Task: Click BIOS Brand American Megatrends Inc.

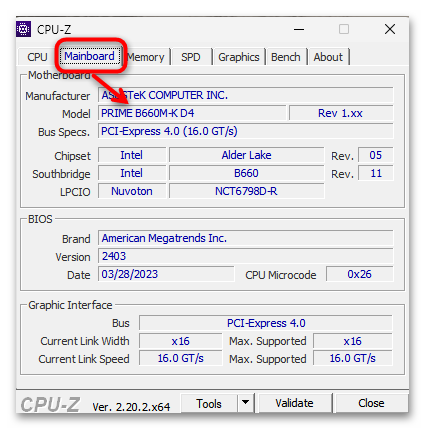Action: pyautogui.click(x=246, y=238)
